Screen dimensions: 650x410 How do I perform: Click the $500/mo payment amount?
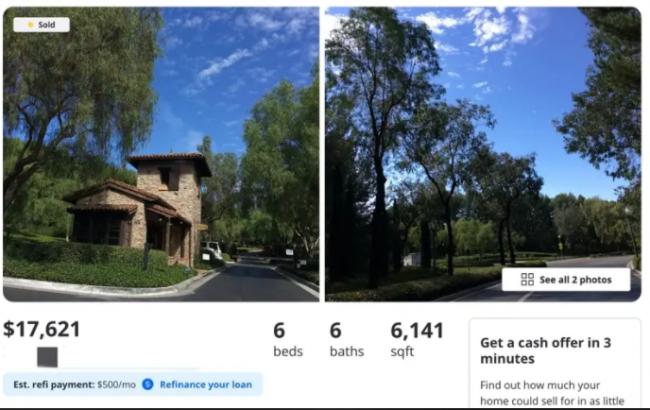[x=116, y=385]
